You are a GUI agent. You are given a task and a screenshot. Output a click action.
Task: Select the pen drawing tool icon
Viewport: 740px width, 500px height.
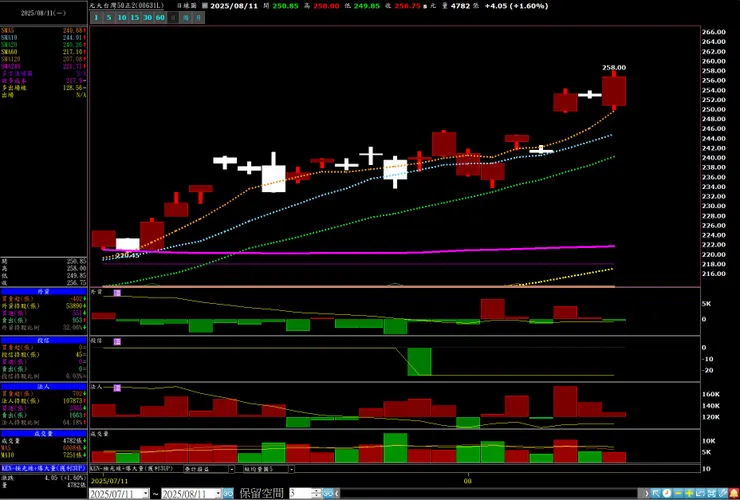722,493
